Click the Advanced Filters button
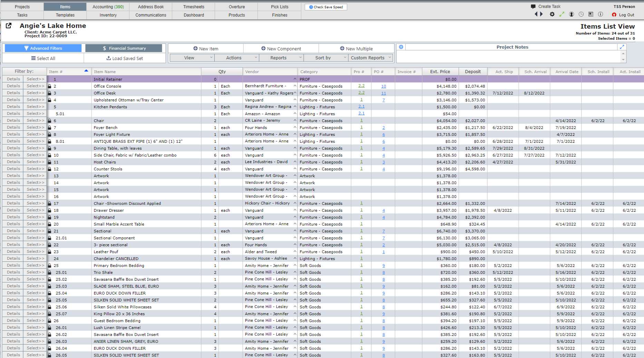 tap(43, 48)
